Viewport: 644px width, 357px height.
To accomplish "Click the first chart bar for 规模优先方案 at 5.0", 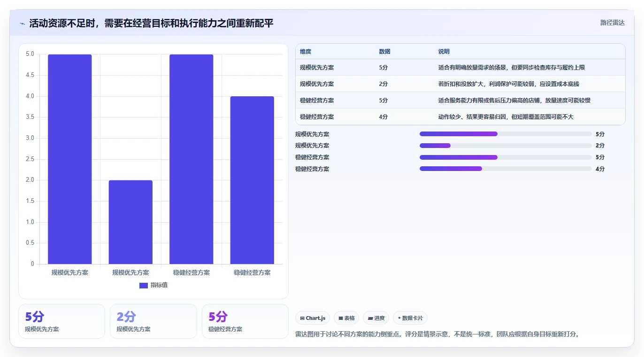I will click(70, 159).
